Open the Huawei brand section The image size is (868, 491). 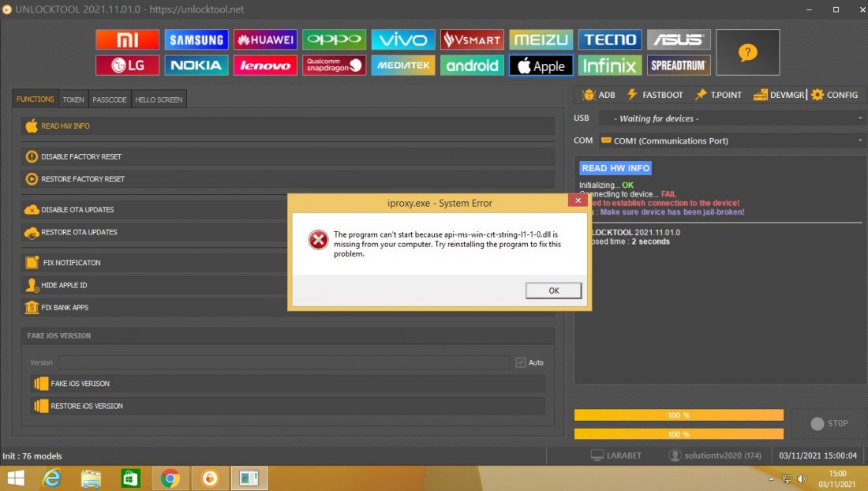tap(265, 39)
